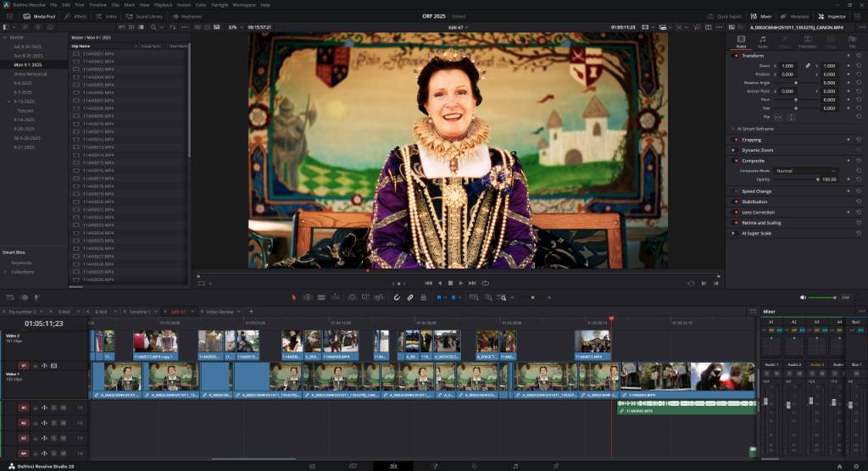
Task: Switch to the Timeline 1 tab
Action: pyautogui.click(x=140, y=312)
